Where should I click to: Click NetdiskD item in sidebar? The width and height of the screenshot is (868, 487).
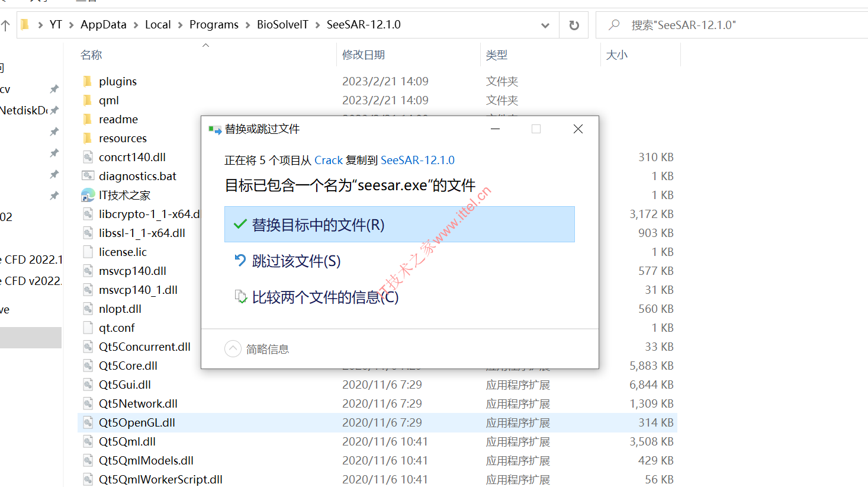tap(24, 110)
